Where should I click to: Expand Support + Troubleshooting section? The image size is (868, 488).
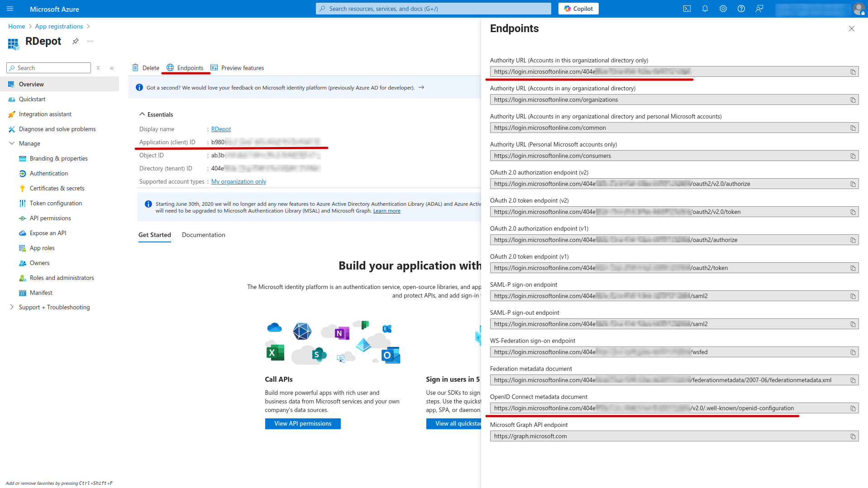(x=12, y=307)
